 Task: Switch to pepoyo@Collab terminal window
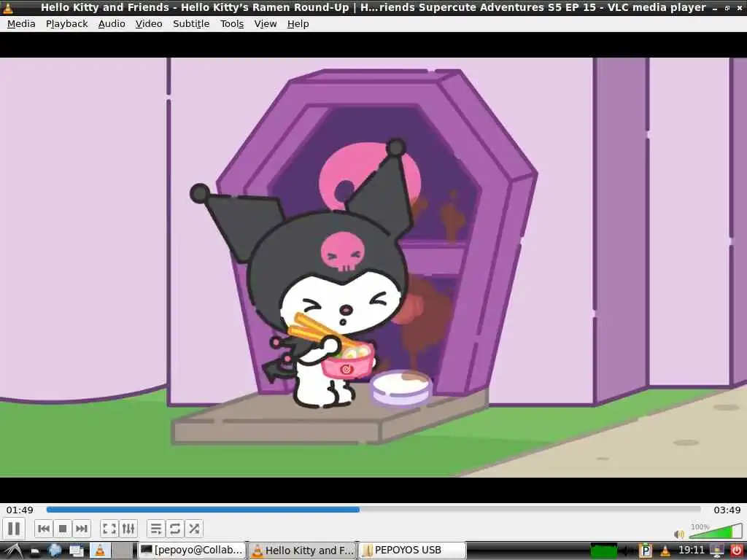(x=192, y=551)
